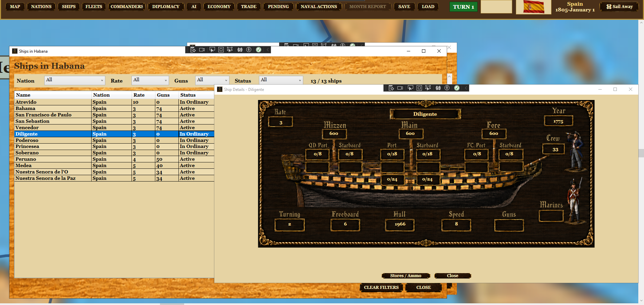
Task: Select the NAVAL ACTIONS menu item
Action: 319,7
